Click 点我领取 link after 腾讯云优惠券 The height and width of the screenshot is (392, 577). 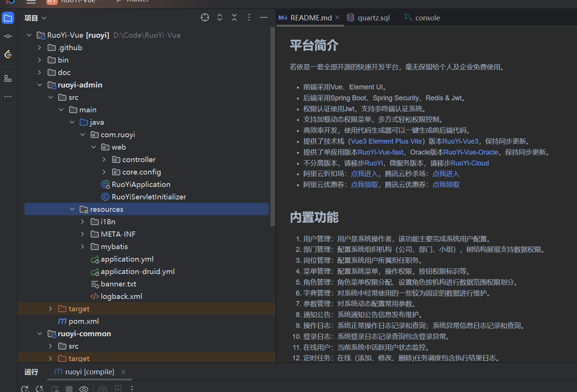coord(446,185)
